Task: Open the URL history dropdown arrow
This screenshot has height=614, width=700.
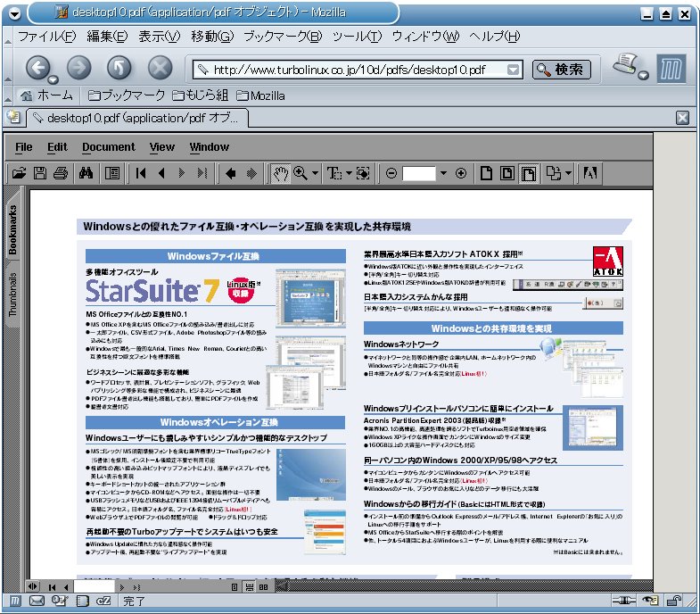Action: [x=514, y=70]
